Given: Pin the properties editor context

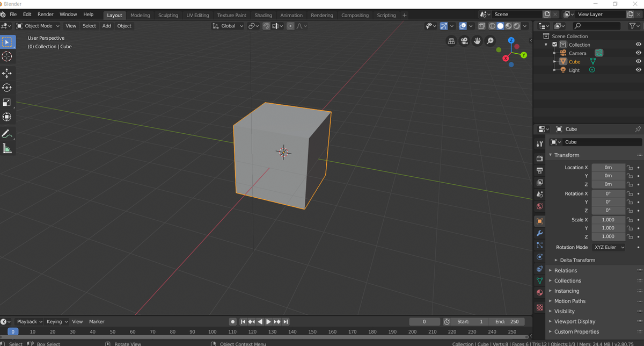Looking at the screenshot, I should [638, 129].
